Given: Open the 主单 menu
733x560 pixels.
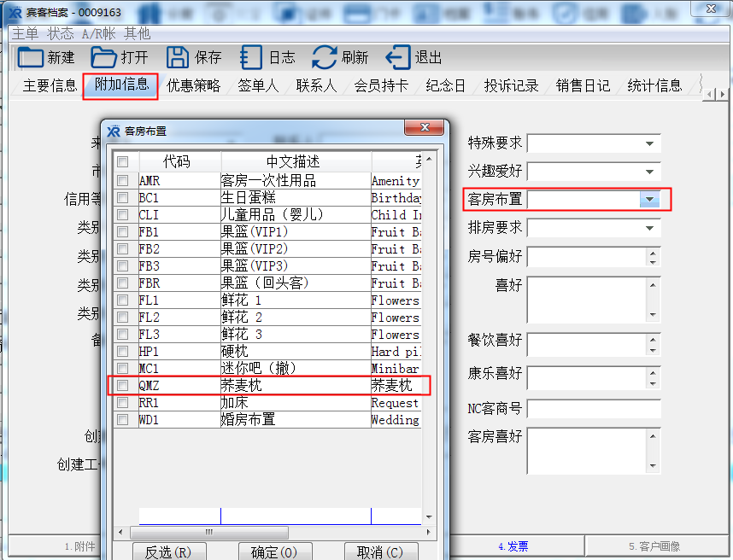Looking at the screenshot, I should [x=26, y=33].
